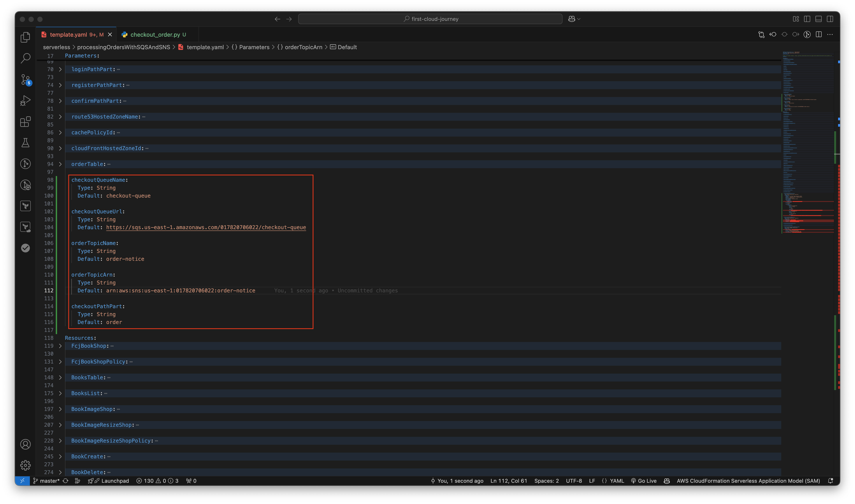
Task: Expand the folded BookCreate resource
Action: [60, 456]
